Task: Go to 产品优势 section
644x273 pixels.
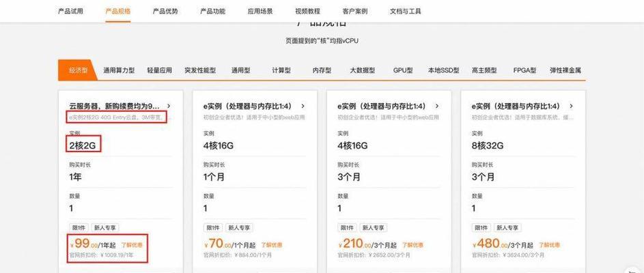Action: (165, 12)
